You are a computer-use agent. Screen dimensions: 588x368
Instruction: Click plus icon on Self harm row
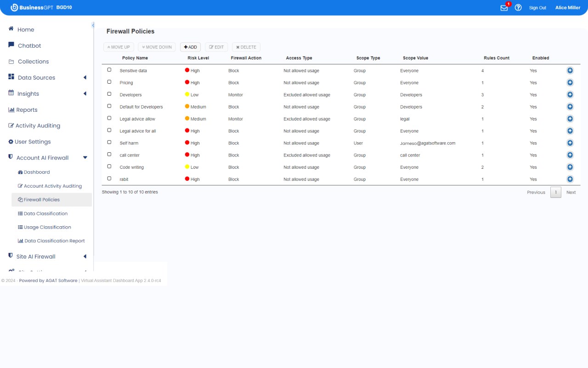click(x=570, y=143)
